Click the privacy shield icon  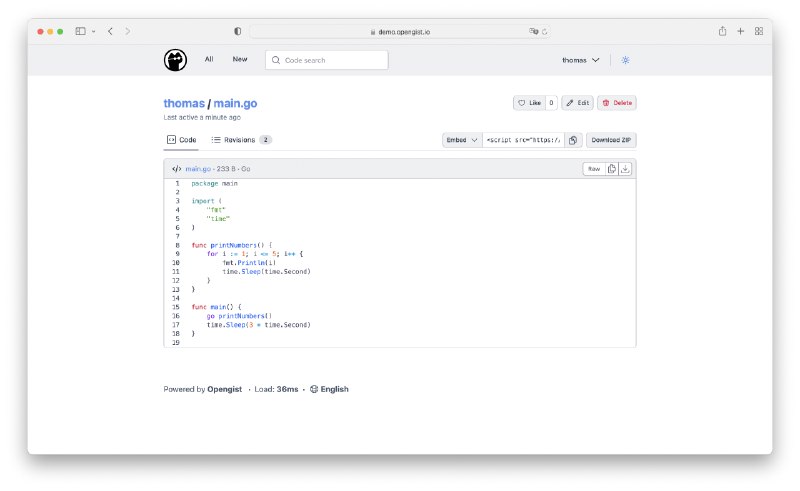click(x=237, y=31)
